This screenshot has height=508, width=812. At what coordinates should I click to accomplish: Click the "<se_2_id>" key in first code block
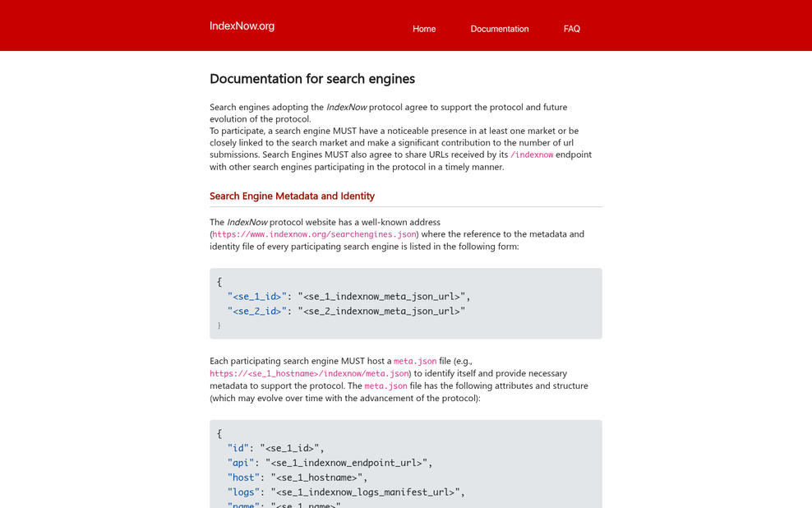tap(257, 312)
